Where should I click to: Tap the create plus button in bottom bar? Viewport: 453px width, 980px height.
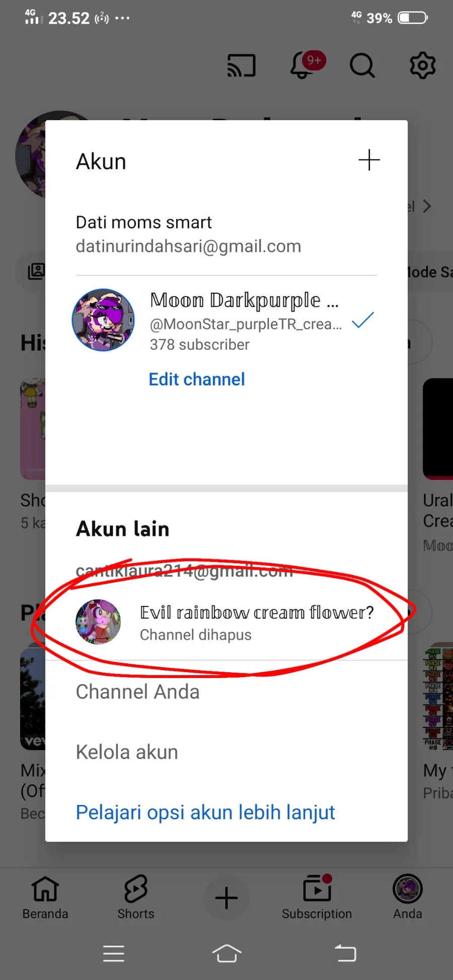[226, 898]
